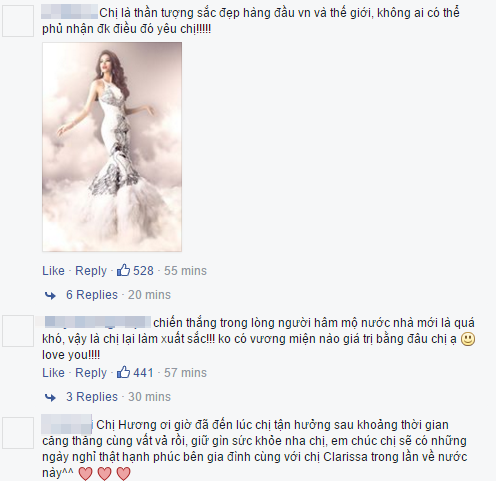Click thumbs-up icon showing 528 likes
The height and width of the screenshot is (481, 496).
(123, 270)
